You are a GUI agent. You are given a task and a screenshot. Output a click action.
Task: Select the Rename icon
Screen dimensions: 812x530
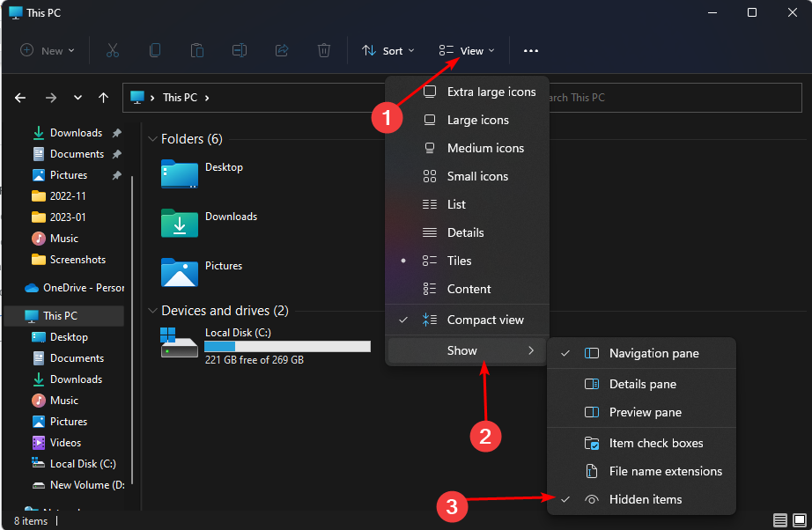240,50
